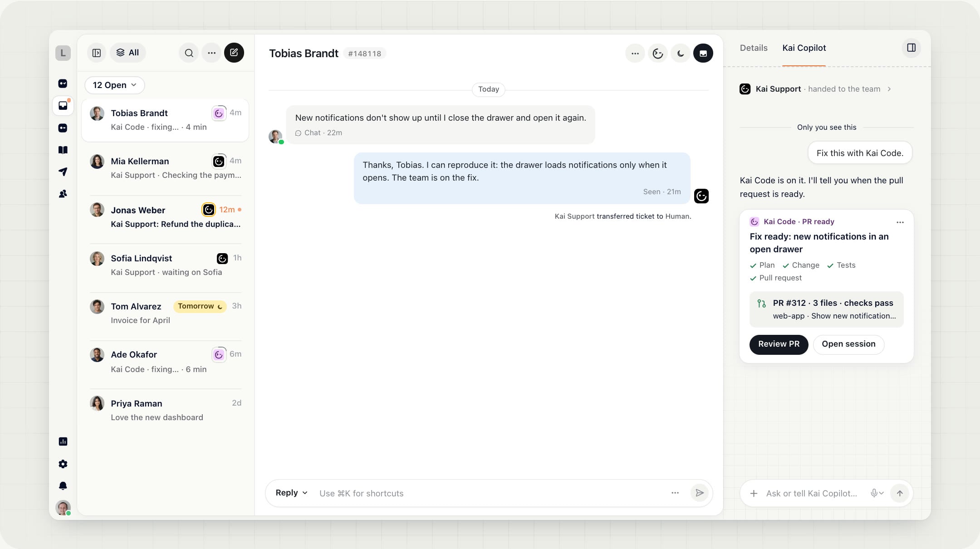Submit the Kai Copilot prompt with up-arrow
The image size is (980, 549).
click(900, 493)
